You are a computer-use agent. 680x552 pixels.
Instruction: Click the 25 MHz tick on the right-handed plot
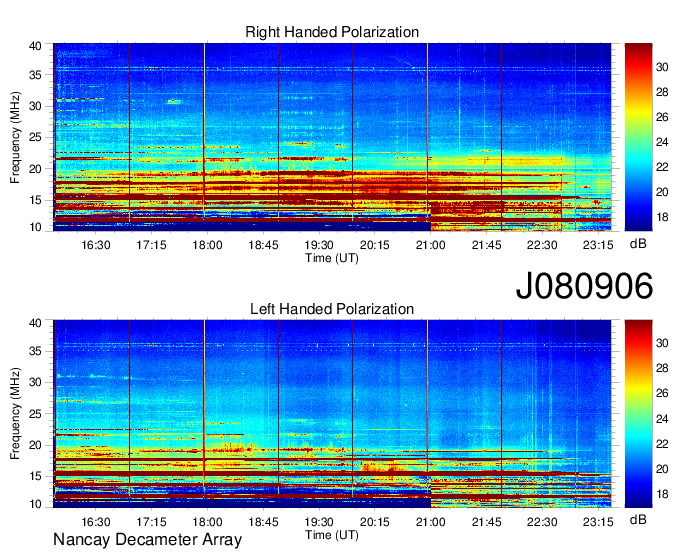coord(35,137)
